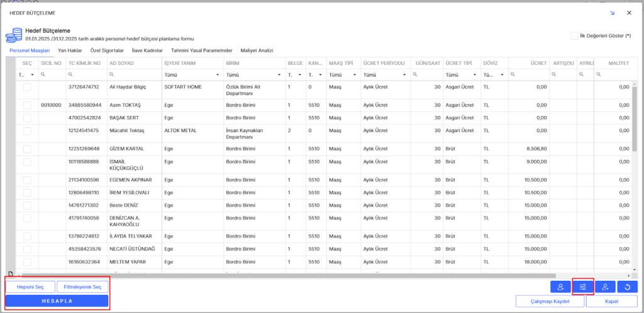Select the checkbox for GİZEM KARTAL row
Screen dimensions: 644x313
pyautogui.click(x=27, y=149)
